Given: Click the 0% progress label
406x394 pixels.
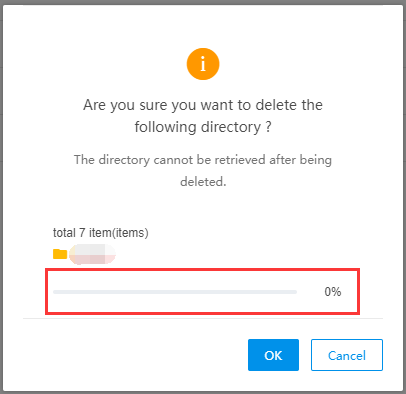Looking at the screenshot, I should (333, 292).
